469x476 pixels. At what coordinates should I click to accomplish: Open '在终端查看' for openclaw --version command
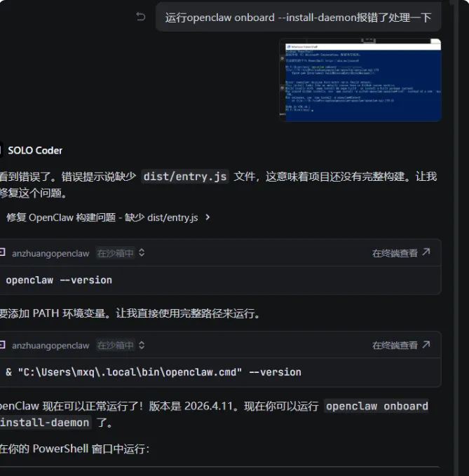click(401, 253)
